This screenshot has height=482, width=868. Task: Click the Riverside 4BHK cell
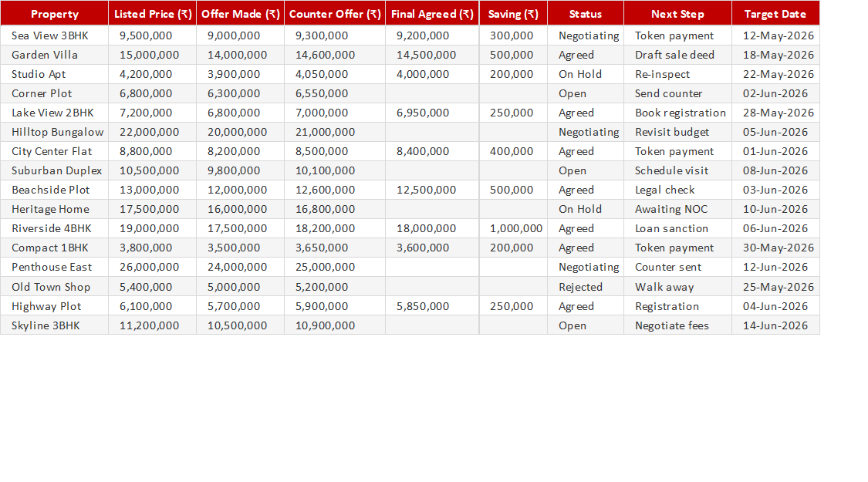pyautogui.click(x=54, y=228)
